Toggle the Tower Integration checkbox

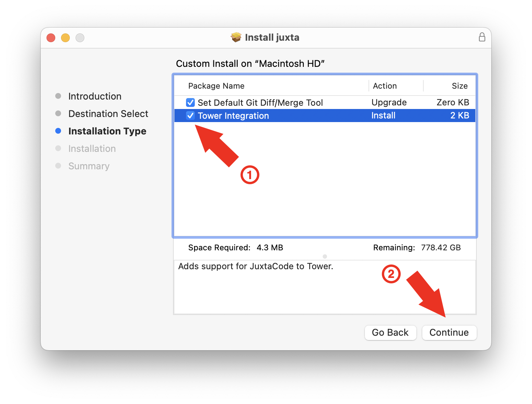190,116
